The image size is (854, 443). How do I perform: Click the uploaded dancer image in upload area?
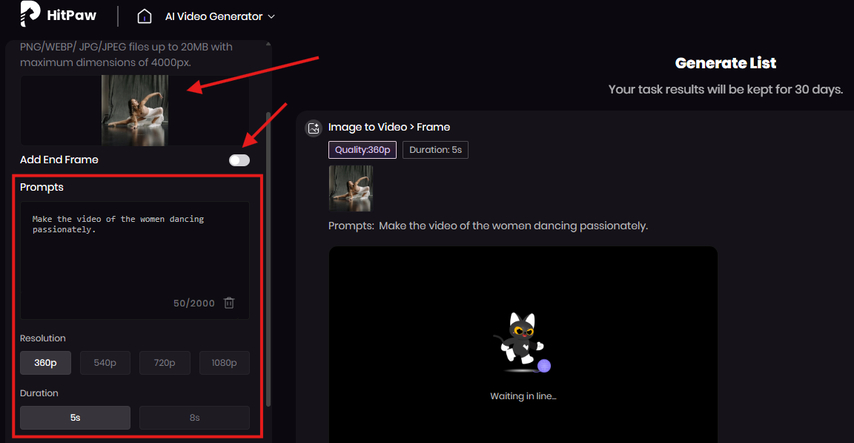coord(135,110)
